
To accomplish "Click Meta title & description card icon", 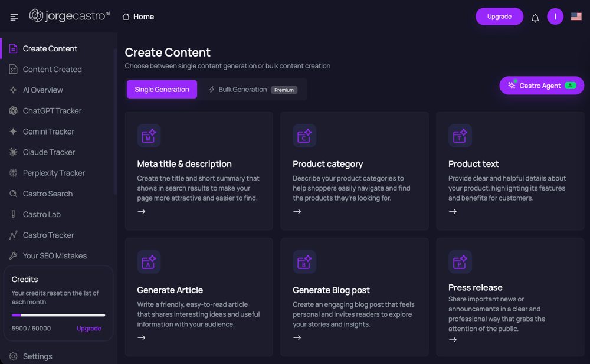I will tap(149, 136).
